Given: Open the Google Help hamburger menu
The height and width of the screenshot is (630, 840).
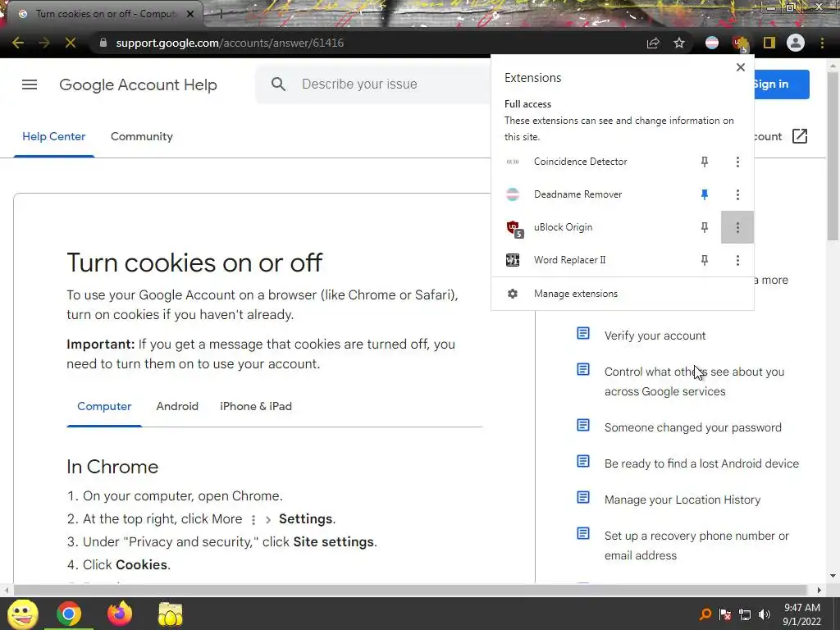Looking at the screenshot, I should tap(30, 84).
